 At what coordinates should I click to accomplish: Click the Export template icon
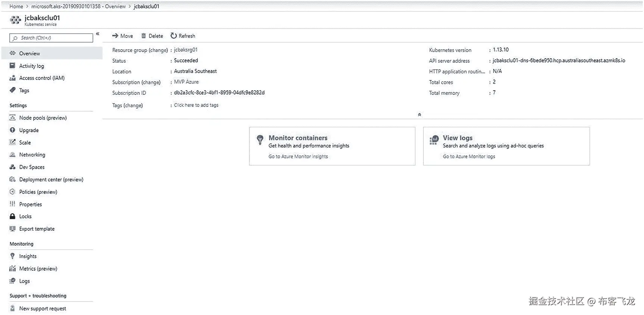(12, 229)
